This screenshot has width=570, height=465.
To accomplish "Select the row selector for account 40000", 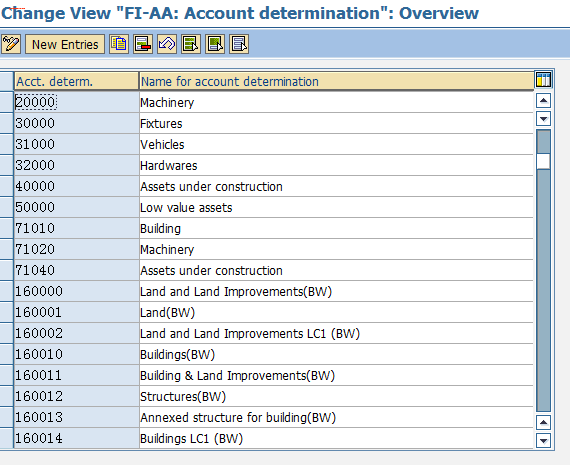I will pyautogui.click(x=7, y=187).
